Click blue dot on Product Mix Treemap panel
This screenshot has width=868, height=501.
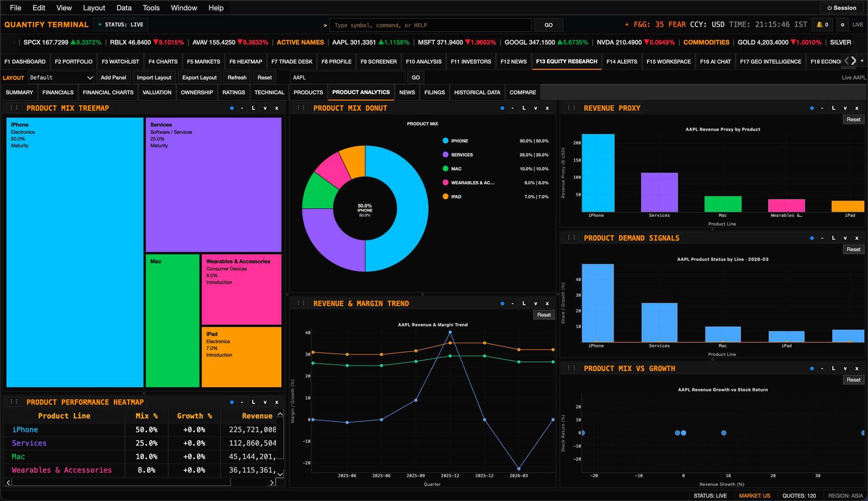[x=232, y=108]
